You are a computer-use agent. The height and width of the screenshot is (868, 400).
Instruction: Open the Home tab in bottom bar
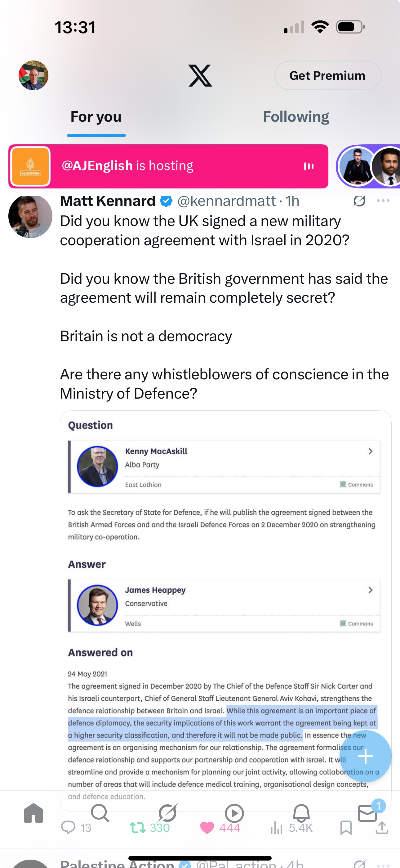point(34,813)
